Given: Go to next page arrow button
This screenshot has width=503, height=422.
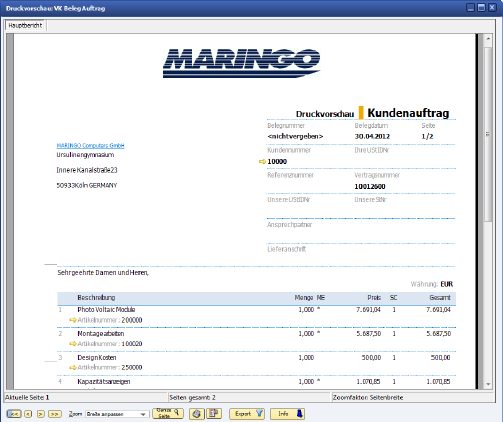Looking at the screenshot, I should pos(41,414).
